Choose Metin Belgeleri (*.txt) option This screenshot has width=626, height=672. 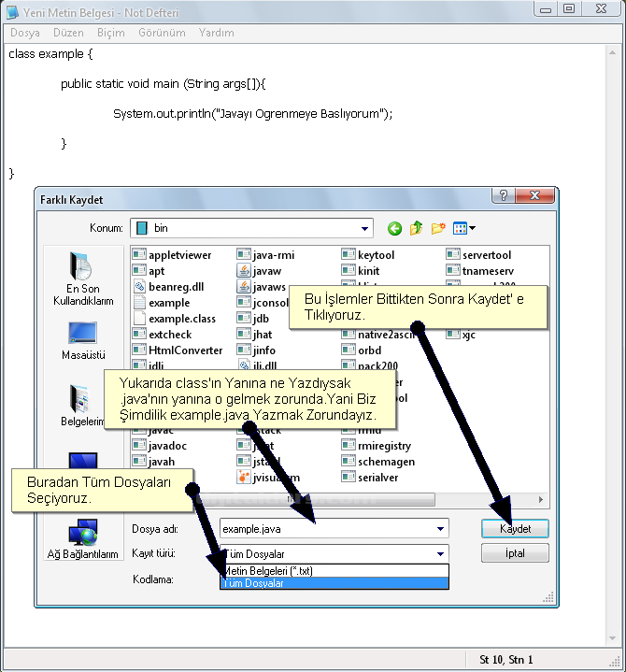coord(334,571)
